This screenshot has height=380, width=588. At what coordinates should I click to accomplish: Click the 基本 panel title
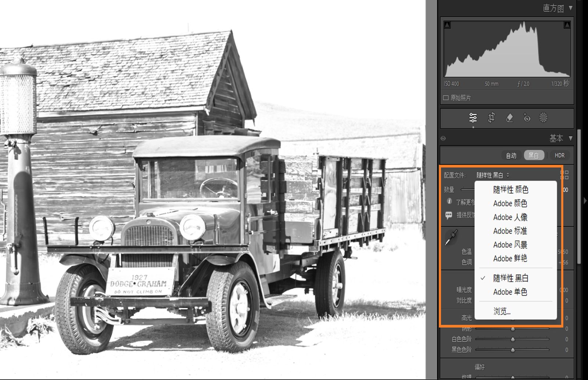pyautogui.click(x=556, y=138)
